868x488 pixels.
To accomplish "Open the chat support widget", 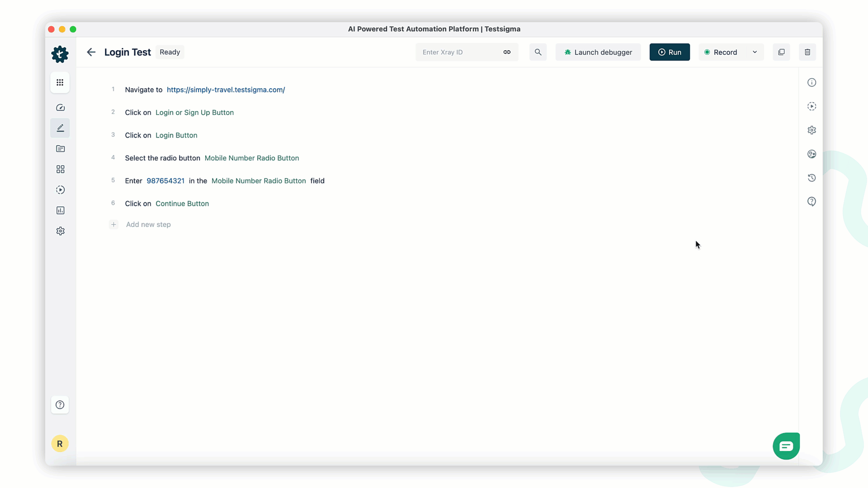I will [786, 446].
